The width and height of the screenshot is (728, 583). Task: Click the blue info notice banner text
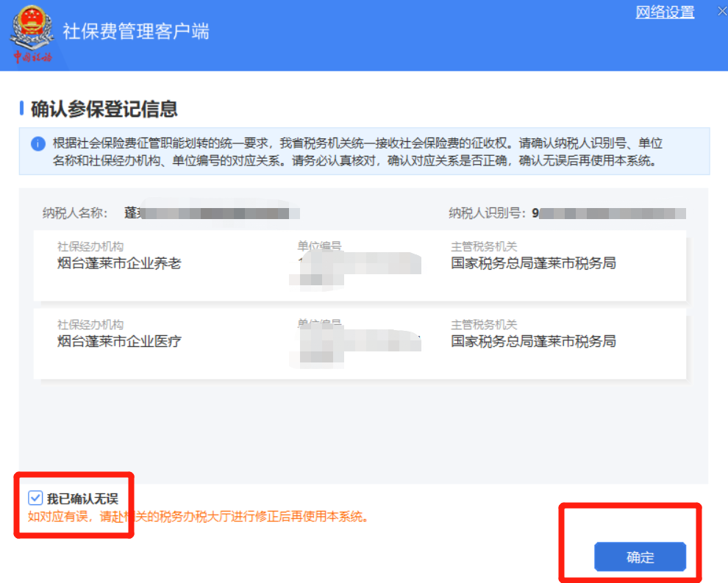point(357,151)
